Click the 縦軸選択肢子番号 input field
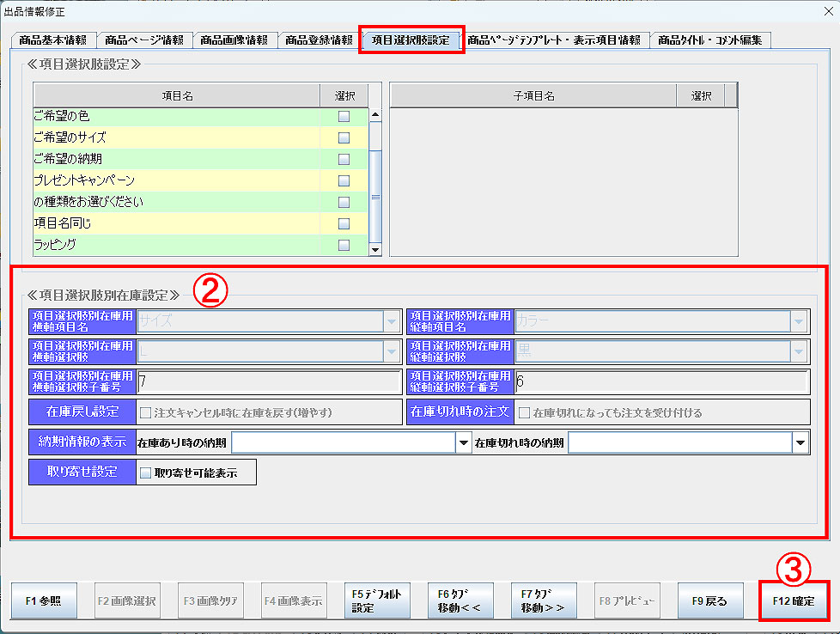Image resolution: width=840 pixels, height=634 pixels. tap(661, 382)
